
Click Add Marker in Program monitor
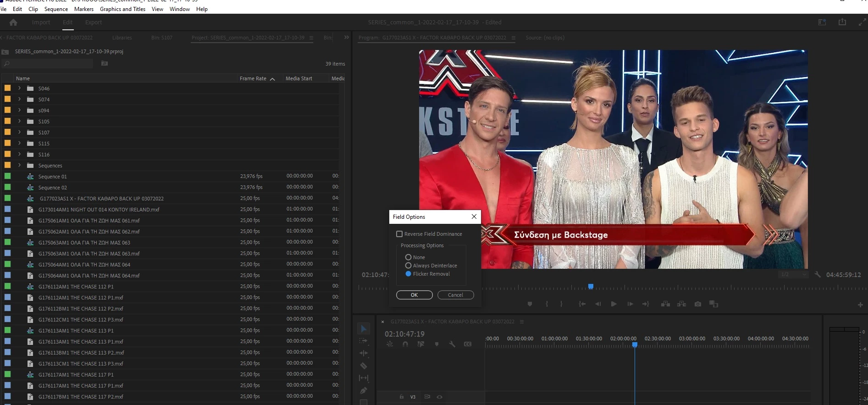530,304
